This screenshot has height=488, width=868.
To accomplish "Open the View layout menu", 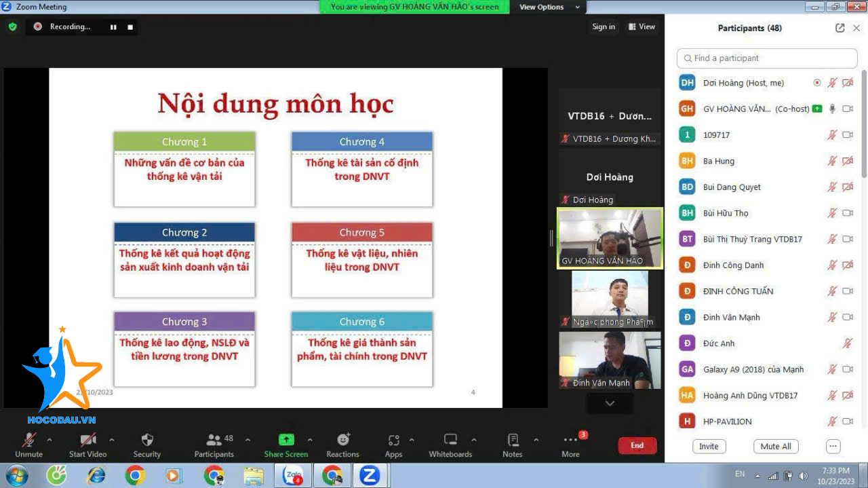I will coord(642,26).
